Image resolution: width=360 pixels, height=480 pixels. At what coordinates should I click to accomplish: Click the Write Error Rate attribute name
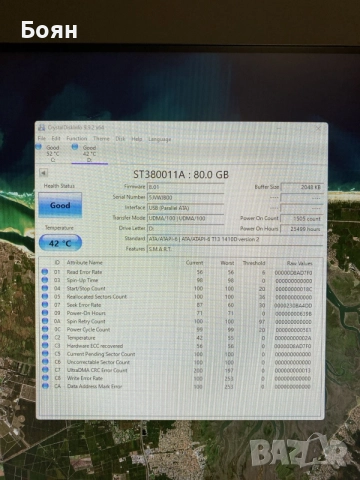85,378
